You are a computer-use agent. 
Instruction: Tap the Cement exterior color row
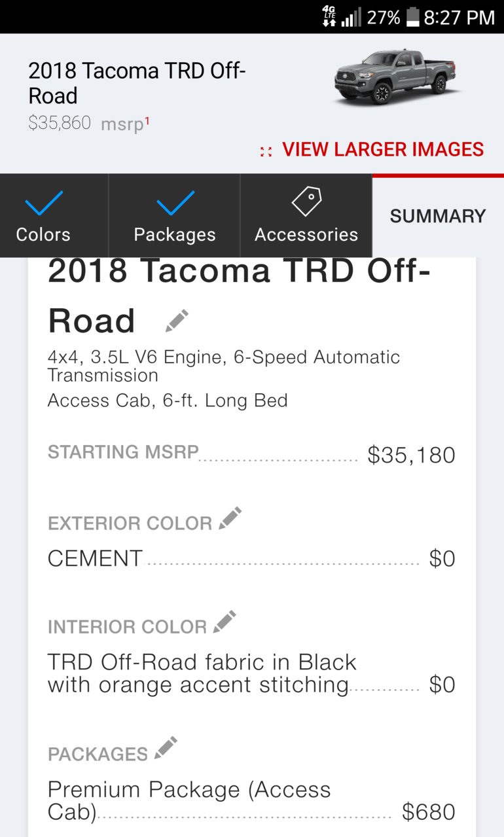pos(251,559)
